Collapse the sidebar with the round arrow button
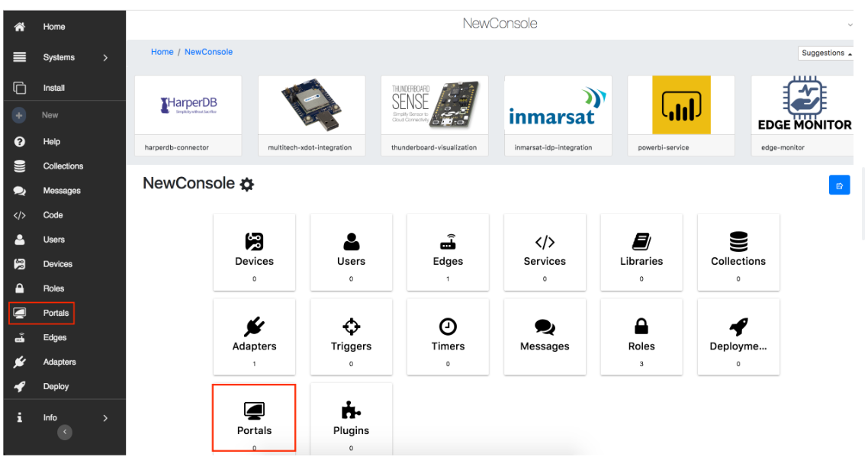The width and height of the screenshot is (868, 470). tap(66, 432)
